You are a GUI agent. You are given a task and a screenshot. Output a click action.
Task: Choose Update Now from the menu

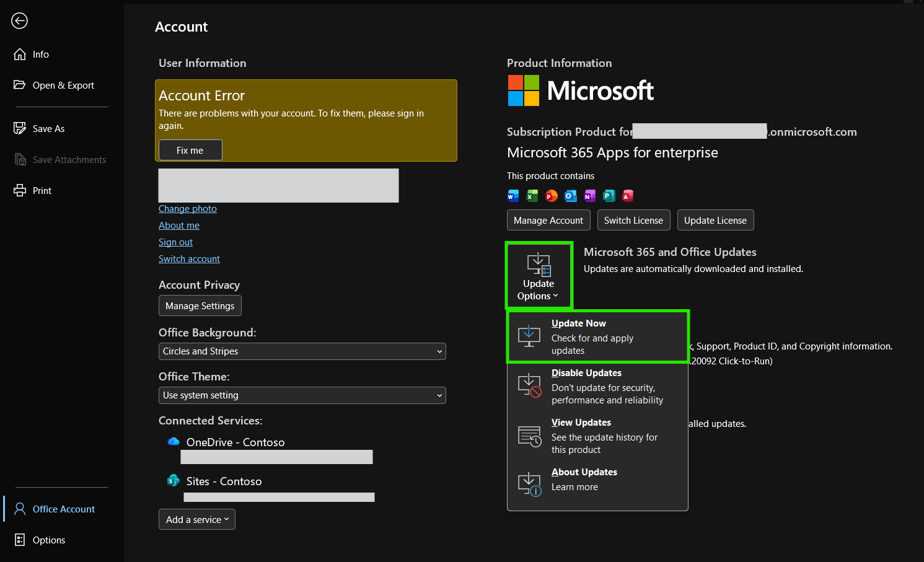(x=598, y=336)
